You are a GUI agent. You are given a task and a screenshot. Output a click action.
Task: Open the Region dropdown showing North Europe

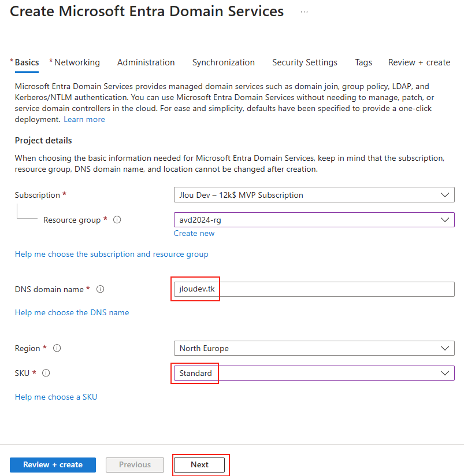[x=314, y=348]
